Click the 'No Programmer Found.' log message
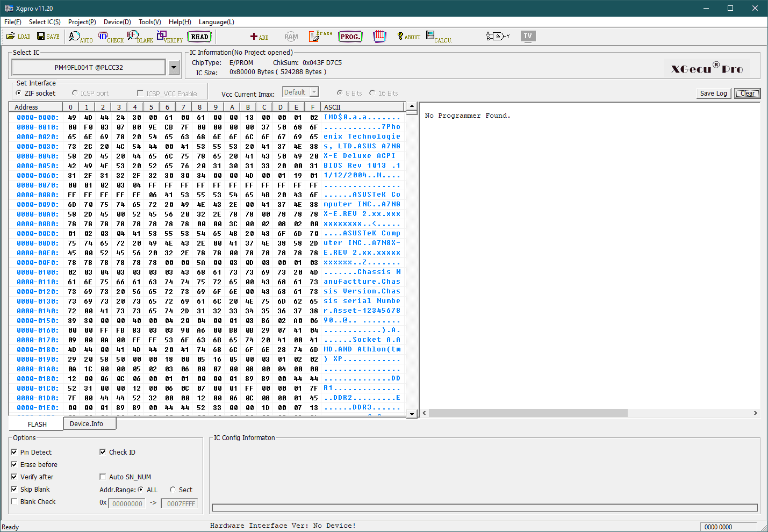768x532 pixels. click(468, 116)
